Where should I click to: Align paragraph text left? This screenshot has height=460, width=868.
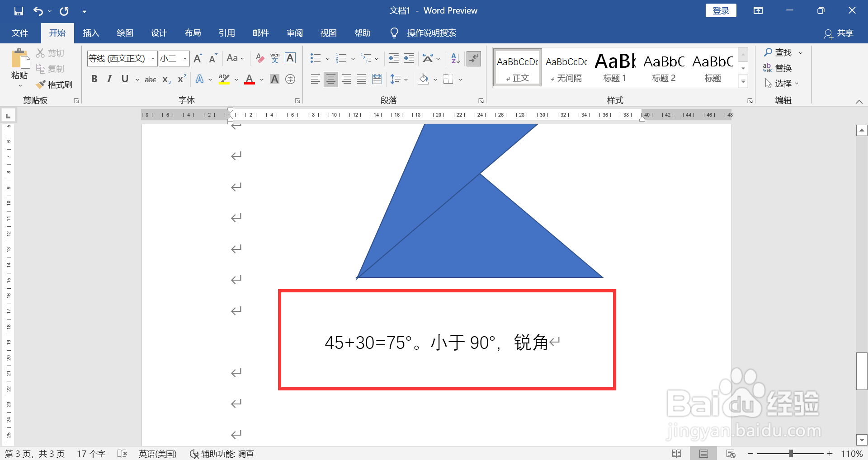(x=316, y=79)
